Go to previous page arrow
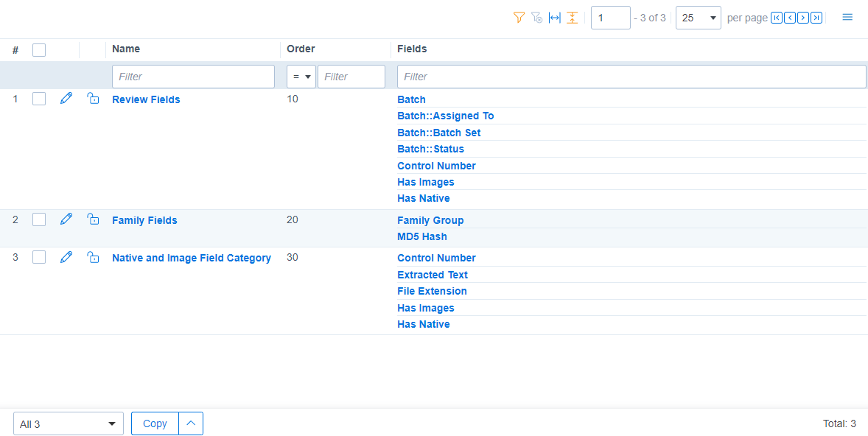The height and width of the screenshot is (436, 868). tap(790, 18)
